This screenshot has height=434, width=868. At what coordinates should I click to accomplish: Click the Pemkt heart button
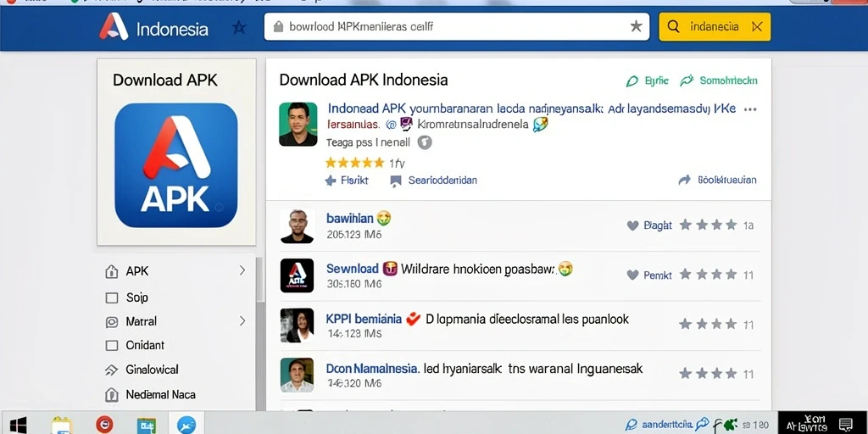[x=648, y=275]
